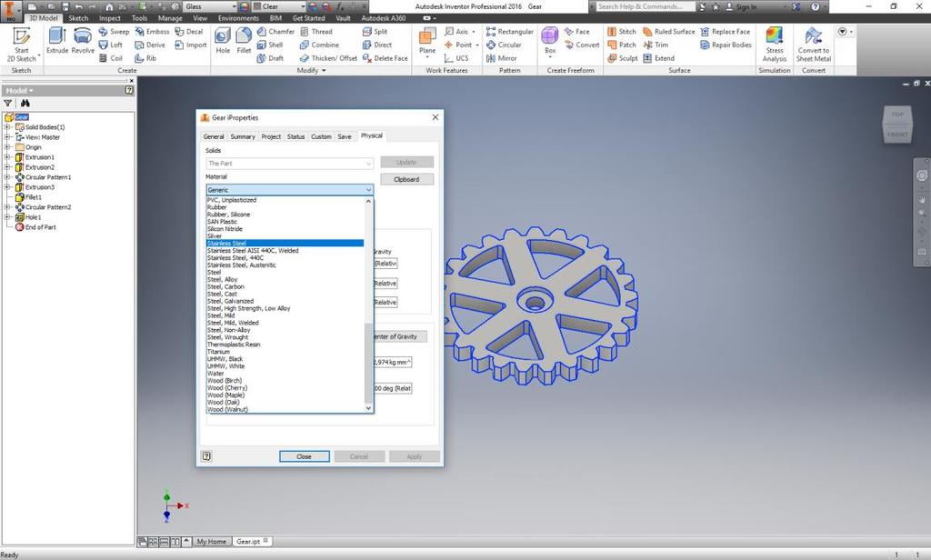Screen dimensions: 931x560
Task: Click the Search Help & Commands field
Action: [644, 6]
